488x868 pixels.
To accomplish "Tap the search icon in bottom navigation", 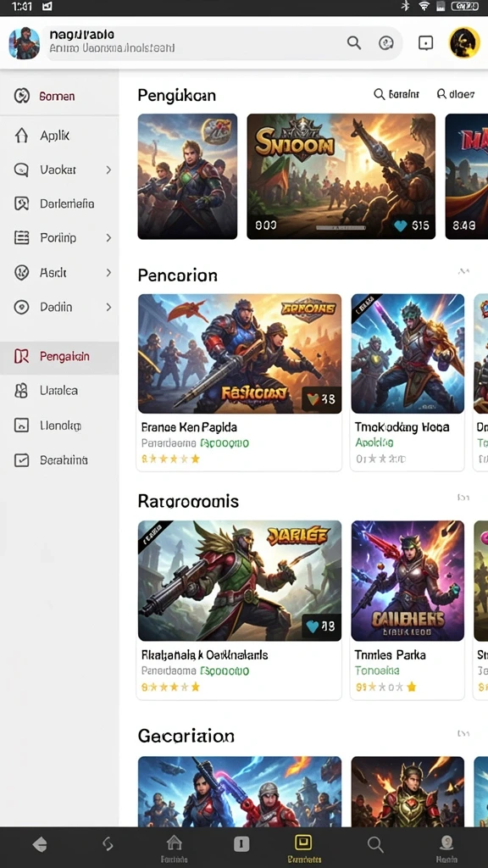I will point(375,844).
